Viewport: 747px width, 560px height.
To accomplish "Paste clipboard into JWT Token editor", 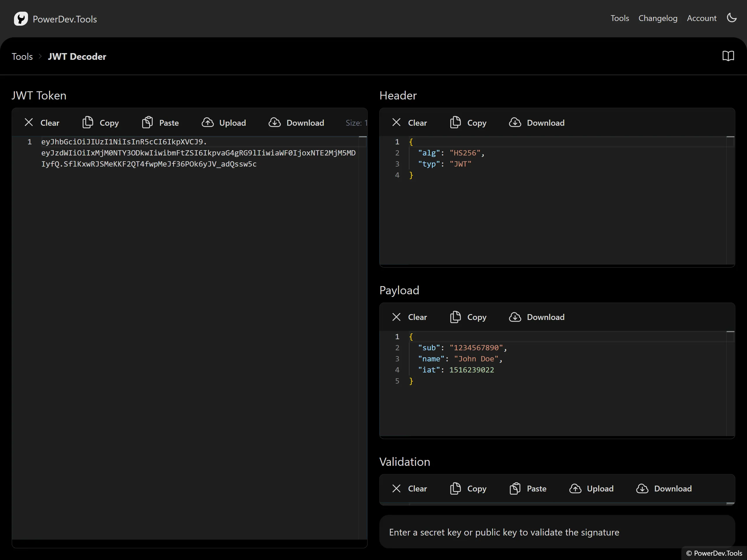I will click(x=160, y=123).
